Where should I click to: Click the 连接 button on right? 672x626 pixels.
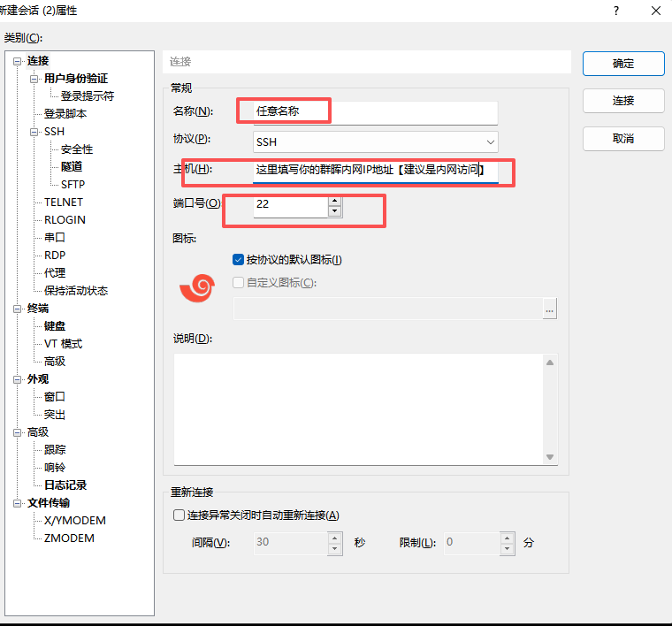coord(623,101)
